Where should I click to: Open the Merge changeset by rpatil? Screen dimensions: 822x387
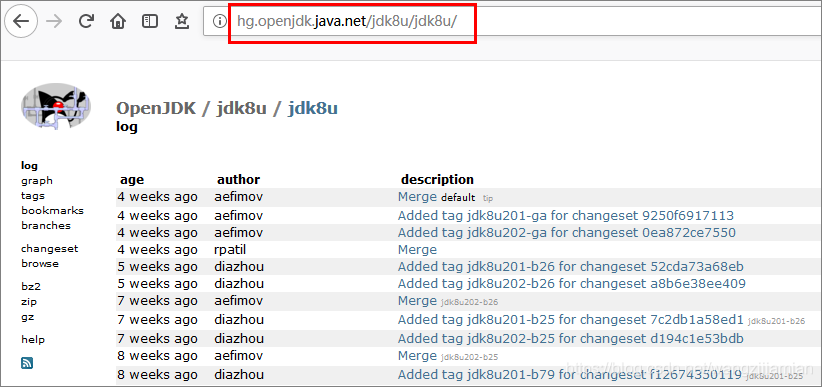pos(417,250)
